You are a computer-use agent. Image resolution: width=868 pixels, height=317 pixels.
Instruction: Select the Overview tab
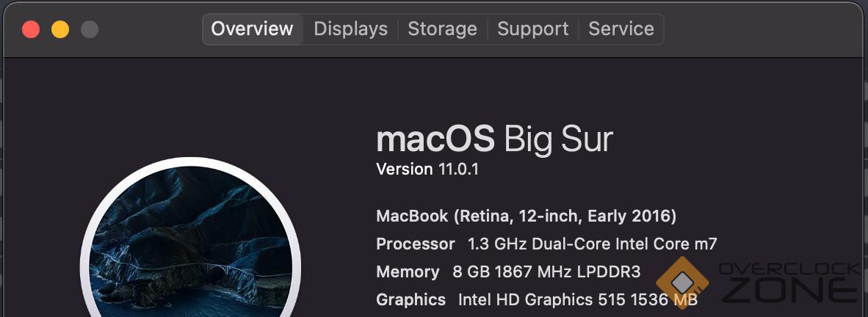coord(252,29)
